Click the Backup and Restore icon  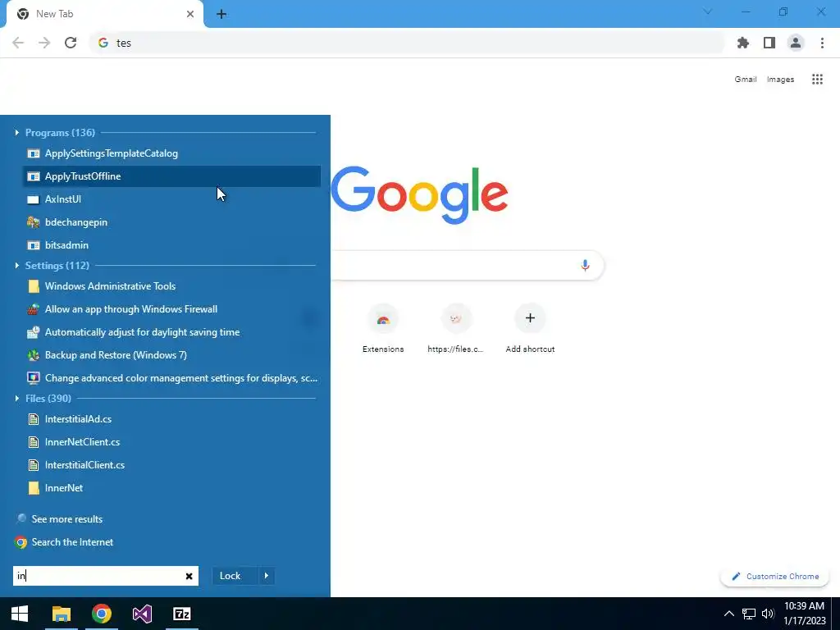tap(33, 355)
